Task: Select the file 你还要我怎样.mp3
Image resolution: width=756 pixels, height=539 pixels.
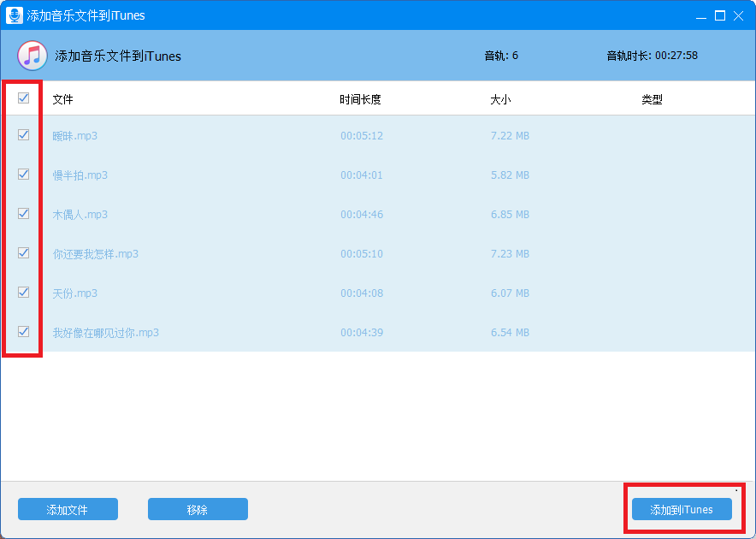Action: point(96,254)
